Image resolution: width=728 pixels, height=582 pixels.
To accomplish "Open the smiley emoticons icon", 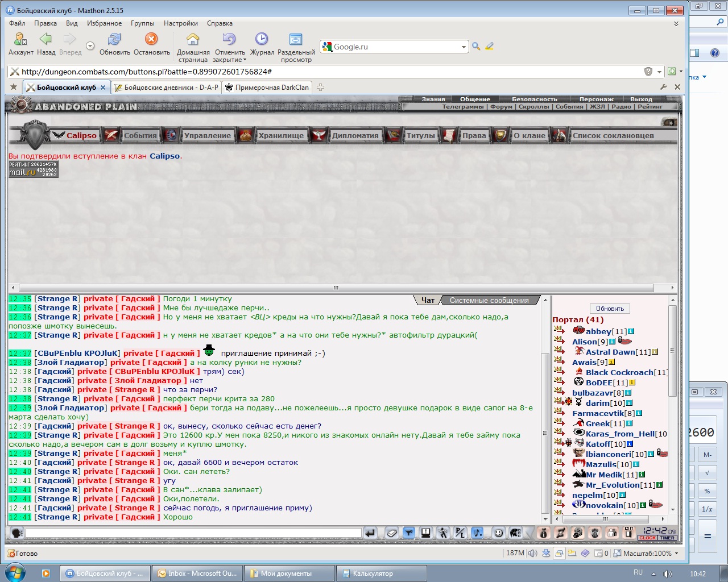I will [499, 533].
